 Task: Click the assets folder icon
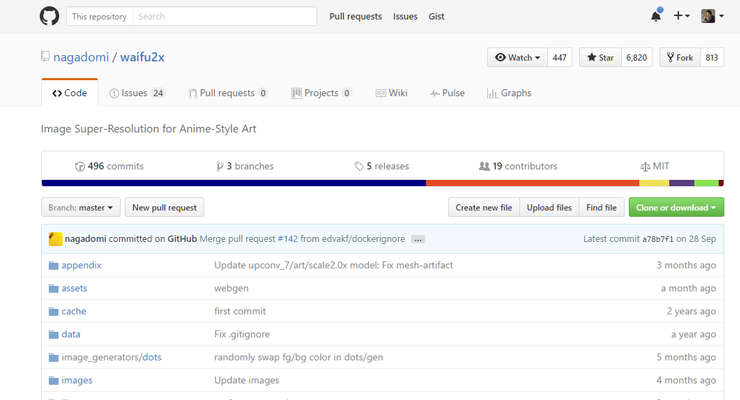(x=53, y=288)
